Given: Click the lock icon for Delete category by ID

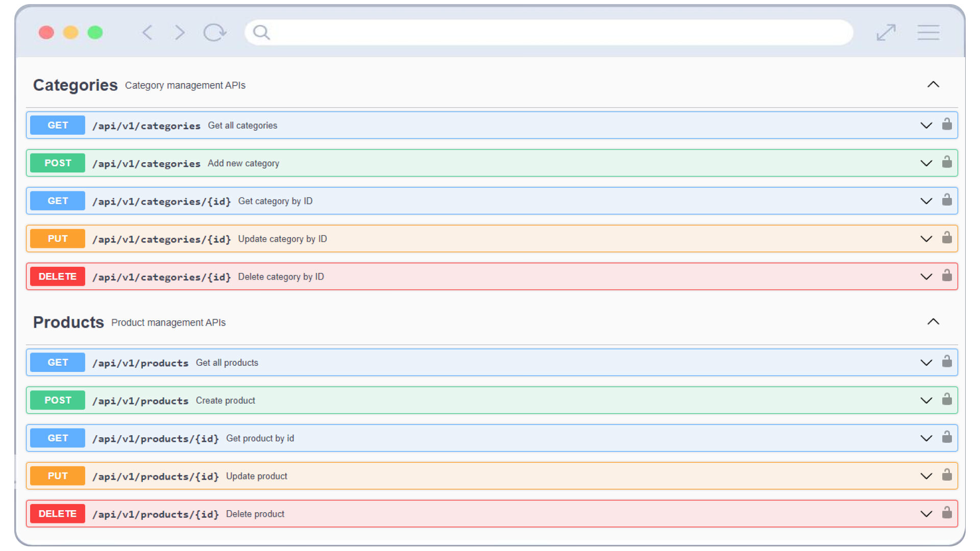Looking at the screenshot, I should pos(947,275).
